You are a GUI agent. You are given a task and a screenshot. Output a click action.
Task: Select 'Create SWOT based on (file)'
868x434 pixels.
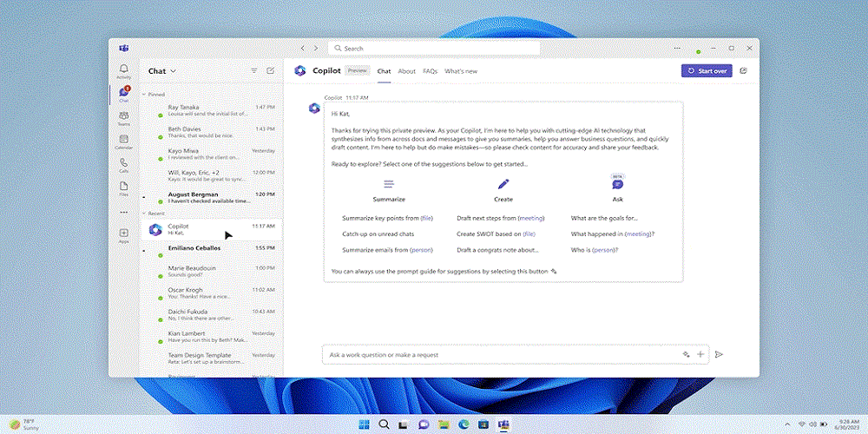click(x=496, y=233)
